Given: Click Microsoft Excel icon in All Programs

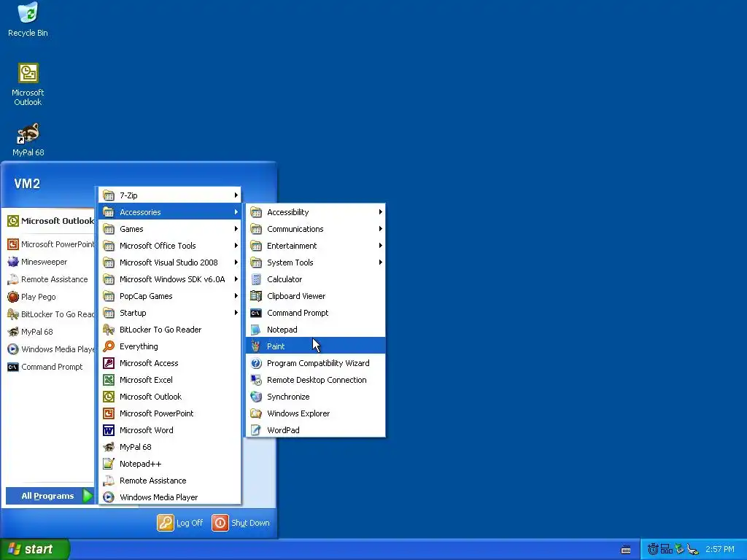Looking at the screenshot, I should (109, 379).
